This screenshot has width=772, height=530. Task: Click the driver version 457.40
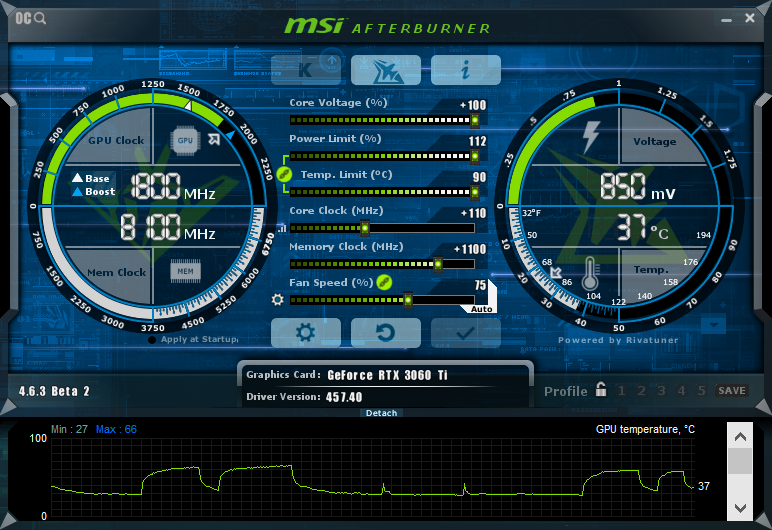344,397
